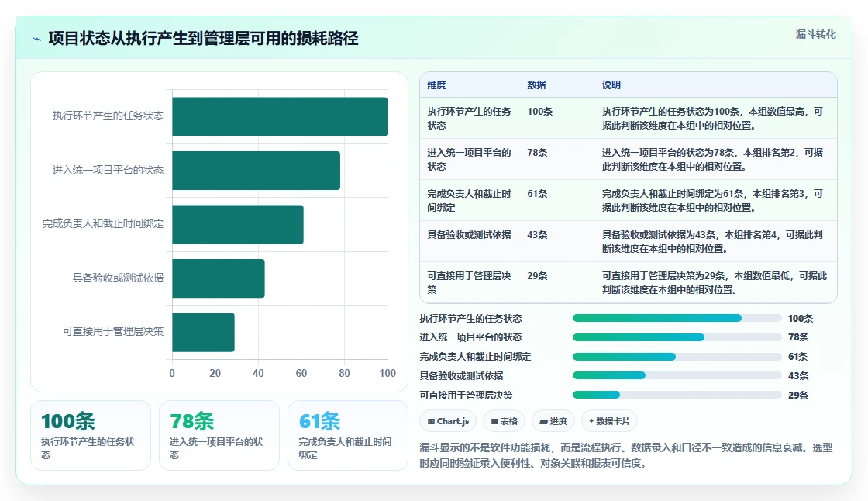Click the x-axis tick label 20
The height and width of the screenshot is (501, 868).
point(215,373)
